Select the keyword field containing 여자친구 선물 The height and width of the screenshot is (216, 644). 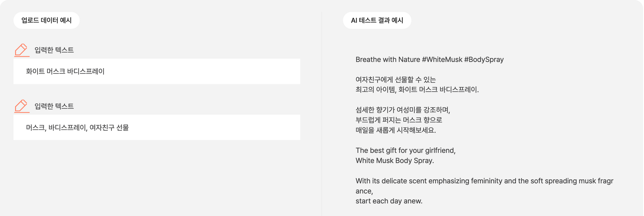tap(157, 127)
